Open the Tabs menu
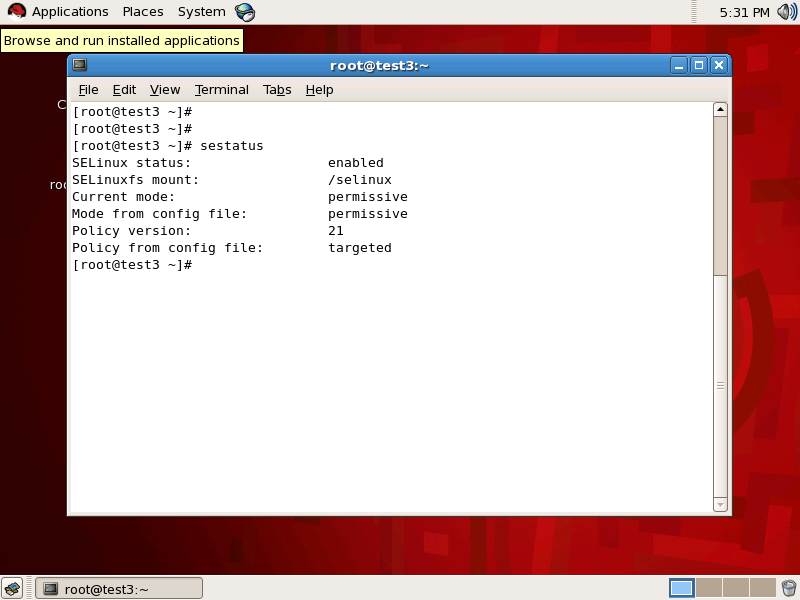The height and width of the screenshot is (600, 800). click(277, 90)
